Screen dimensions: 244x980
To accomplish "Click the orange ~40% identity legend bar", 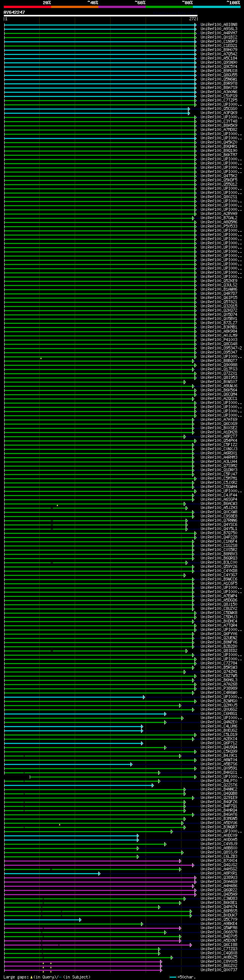I will [x=74, y=7].
